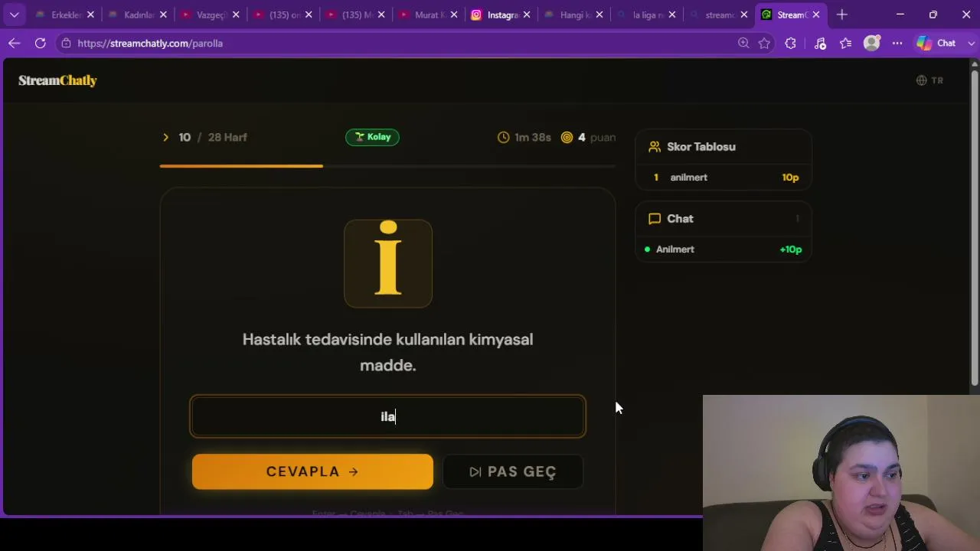Screen dimensions: 980x551
Task: Open the TR language selector
Action: click(929, 80)
